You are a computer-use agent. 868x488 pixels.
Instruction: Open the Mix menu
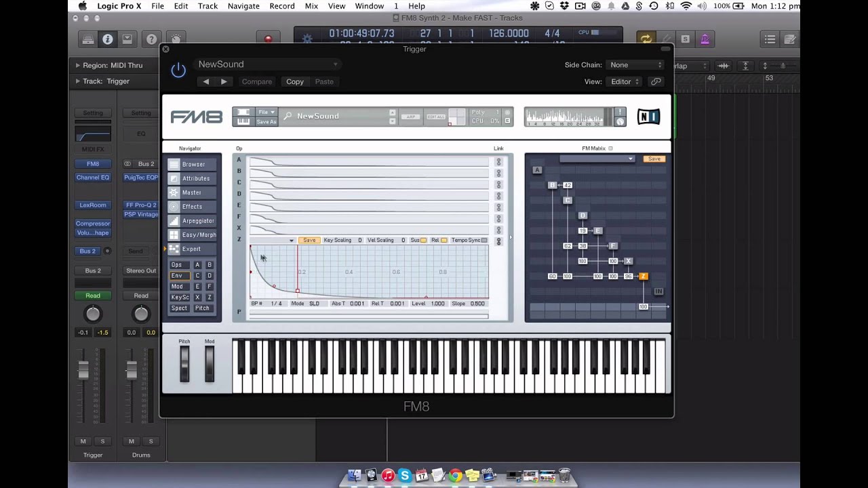(311, 6)
